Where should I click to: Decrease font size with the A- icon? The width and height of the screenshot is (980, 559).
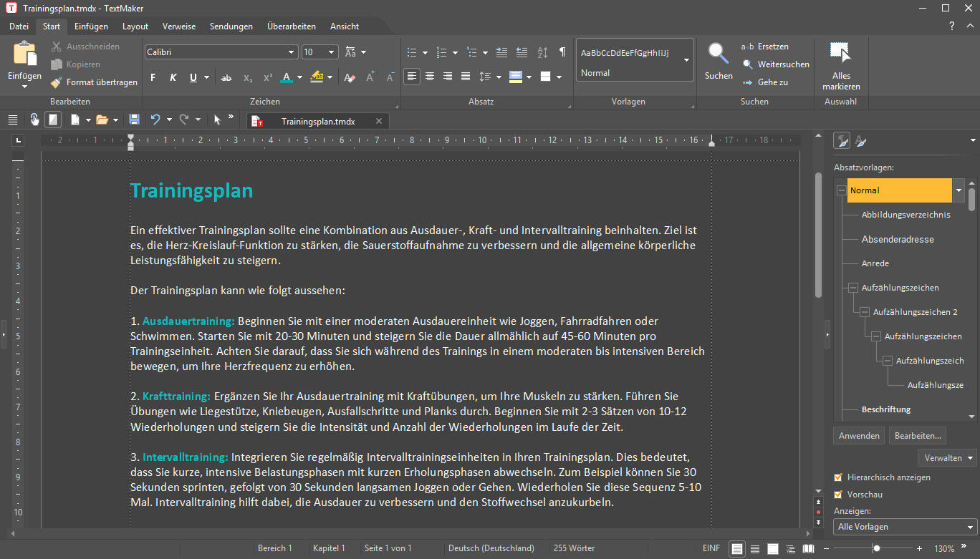pyautogui.click(x=390, y=77)
